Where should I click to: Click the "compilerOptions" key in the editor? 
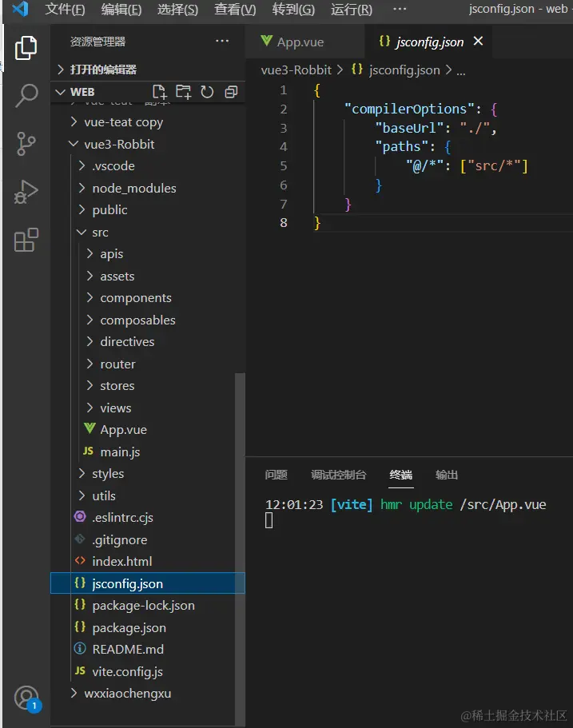(x=409, y=109)
